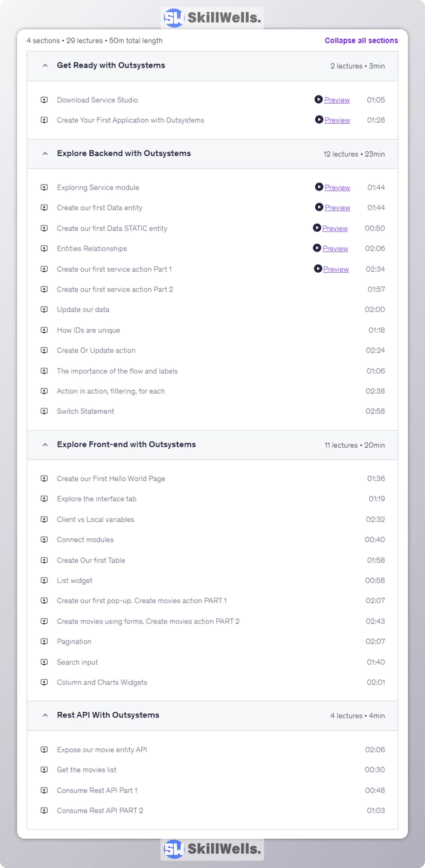Click video icon beside Get the movies list
Viewport: 425px width, 868px height.
(x=44, y=770)
